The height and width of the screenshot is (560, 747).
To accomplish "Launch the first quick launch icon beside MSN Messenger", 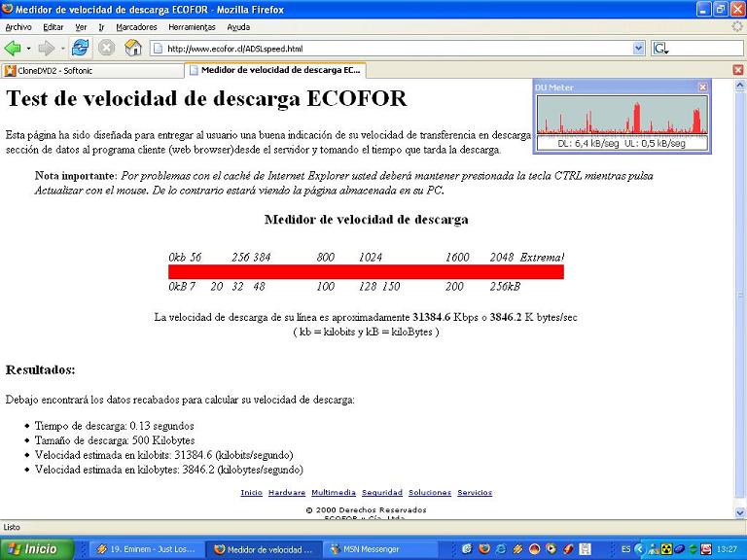I will click(x=467, y=549).
